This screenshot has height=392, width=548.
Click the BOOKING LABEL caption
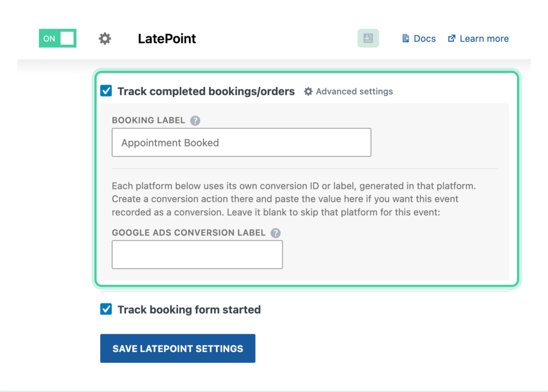click(149, 120)
